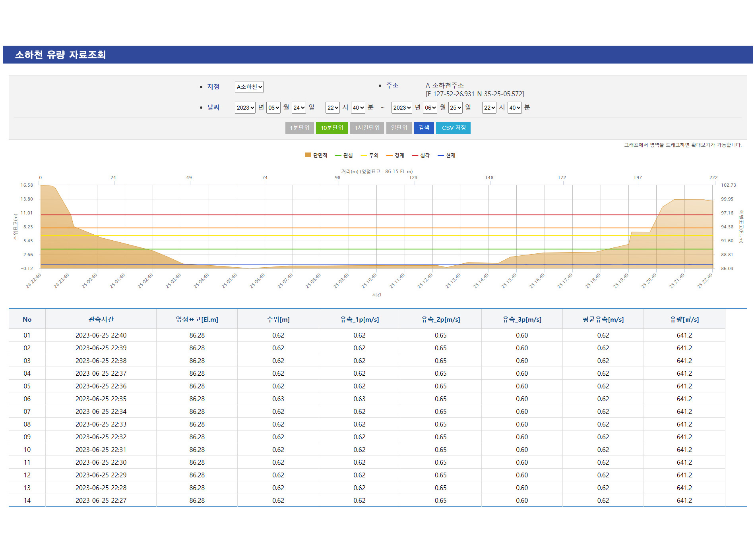The image size is (756, 556).
Task: Toggle the 단면적 legend series
Action: [x=316, y=155]
